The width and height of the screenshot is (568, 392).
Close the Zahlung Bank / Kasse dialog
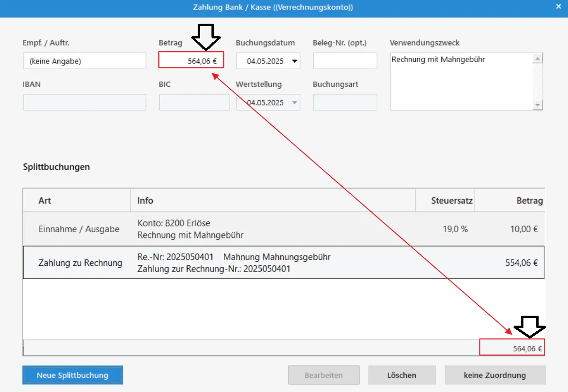[559, 7]
